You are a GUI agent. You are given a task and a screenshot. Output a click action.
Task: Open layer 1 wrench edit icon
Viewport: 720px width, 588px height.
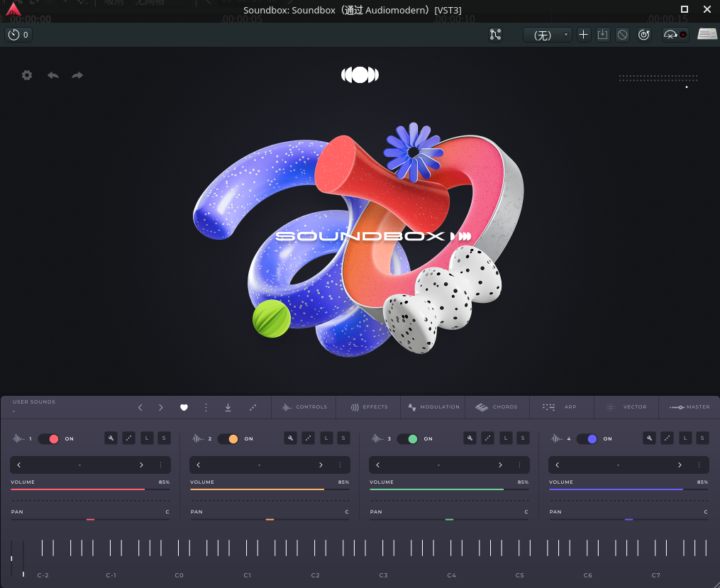pos(111,438)
